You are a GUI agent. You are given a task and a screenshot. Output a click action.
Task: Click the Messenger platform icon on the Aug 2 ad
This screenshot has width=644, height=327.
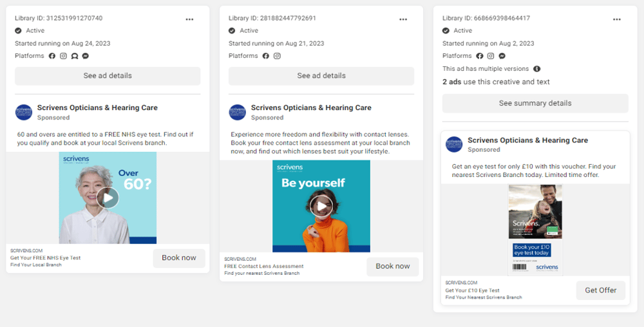pyautogui.click(x=502, y=56)
